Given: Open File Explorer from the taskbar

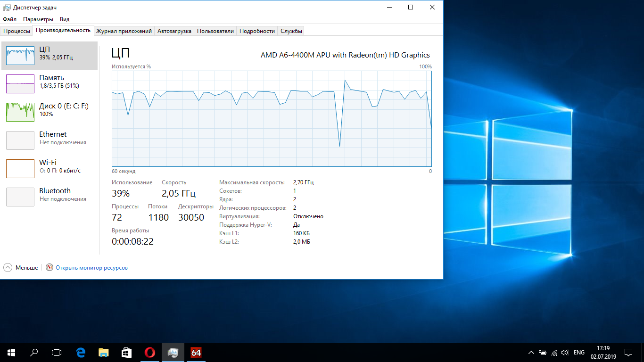Looking at the screenshot, I should (x=104, y=352).
